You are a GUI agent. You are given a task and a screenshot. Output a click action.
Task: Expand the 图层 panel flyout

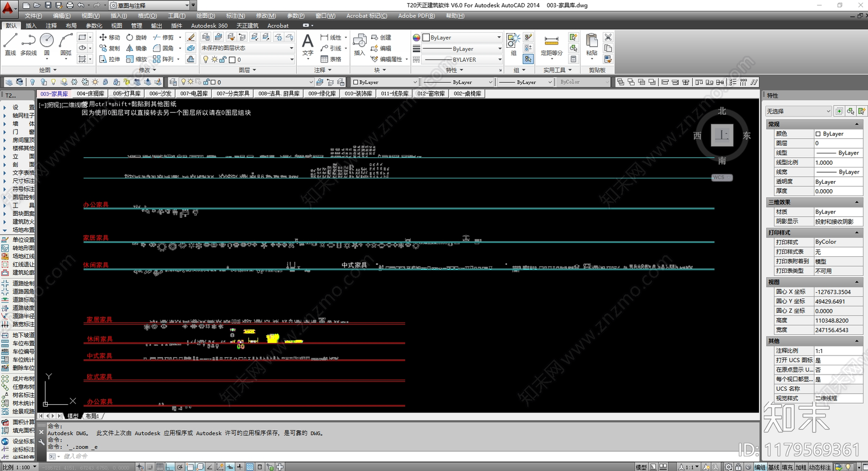(x=247, y=70)
